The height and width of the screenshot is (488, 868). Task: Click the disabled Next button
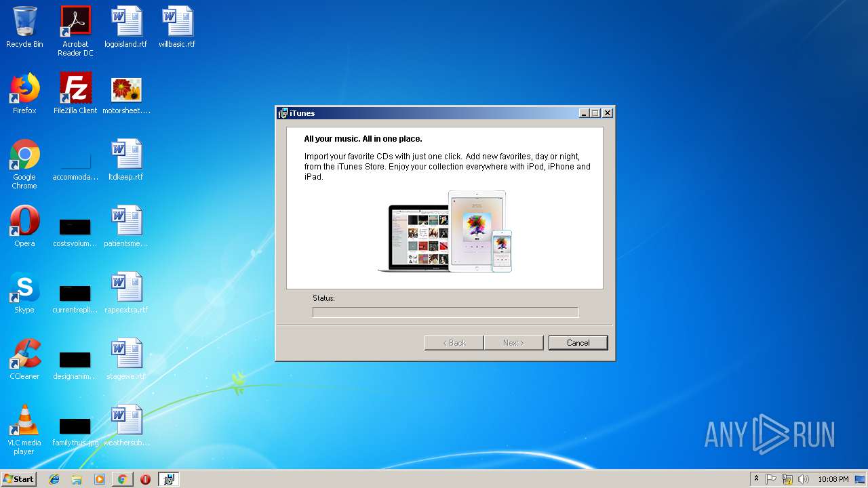(x=513, y=343)
